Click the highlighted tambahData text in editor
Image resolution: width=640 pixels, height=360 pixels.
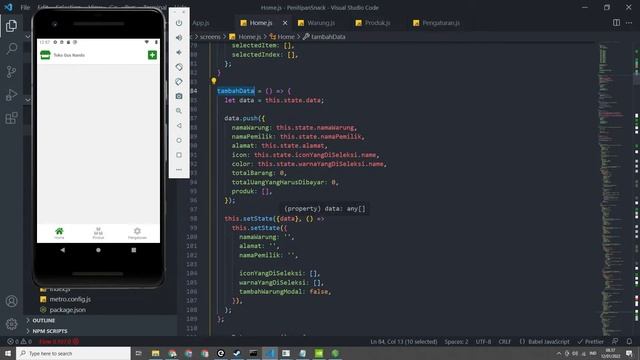coord(236,91)
